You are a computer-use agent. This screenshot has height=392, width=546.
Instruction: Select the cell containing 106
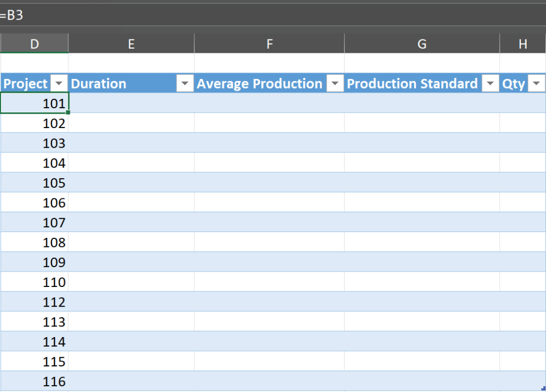click(x=35, y=202)
